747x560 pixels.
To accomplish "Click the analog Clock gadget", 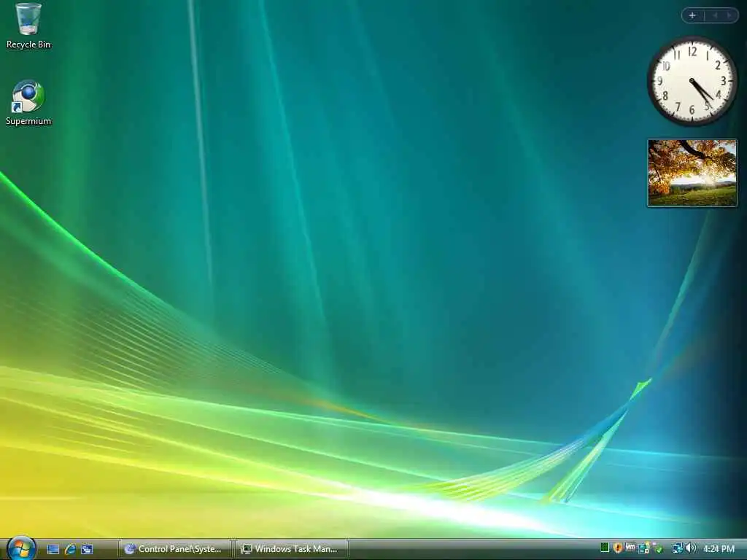I will coord(692,81).
